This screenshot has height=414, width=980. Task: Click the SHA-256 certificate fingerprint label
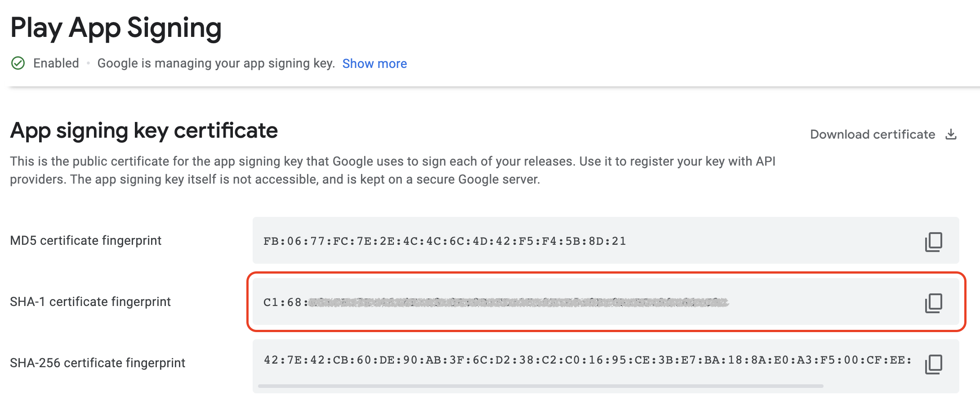pos(98,363)
